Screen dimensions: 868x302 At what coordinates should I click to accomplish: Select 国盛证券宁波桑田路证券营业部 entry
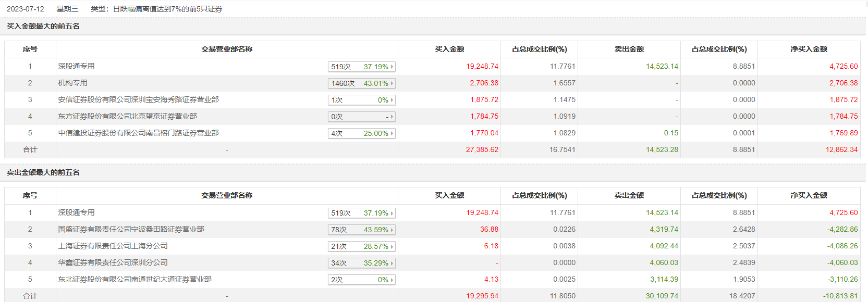[131, 229]
